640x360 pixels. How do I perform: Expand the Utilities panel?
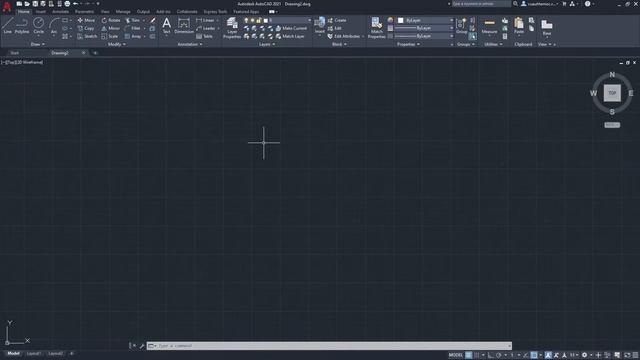[x=493, y=44]
